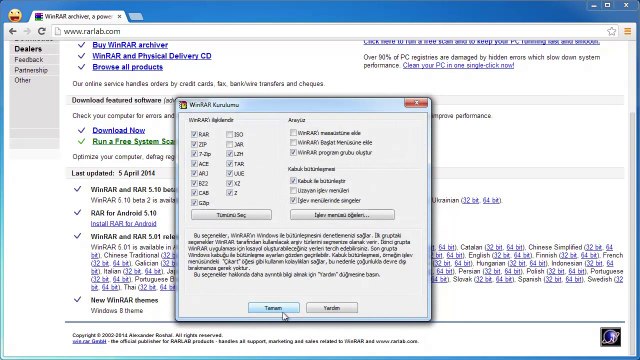The image size is (640, 360).
Task: Click the Download Now link
Action: pos(118,130)
